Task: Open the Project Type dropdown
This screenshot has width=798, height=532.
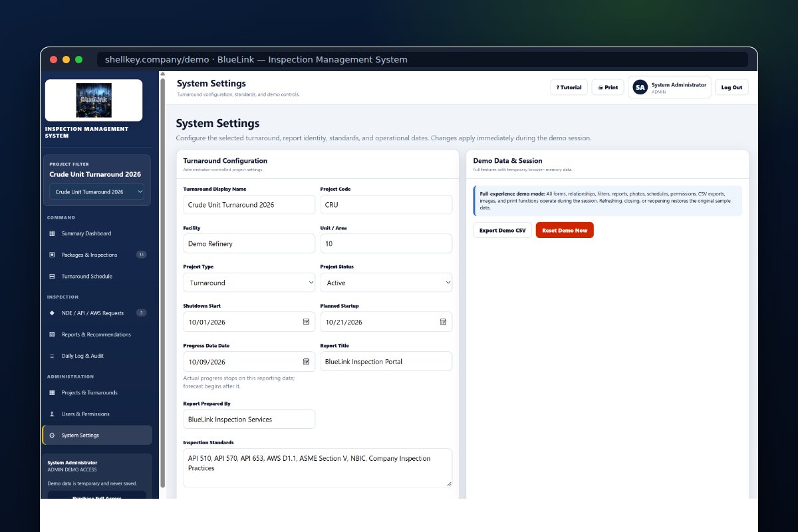Action: click(249, 283)
